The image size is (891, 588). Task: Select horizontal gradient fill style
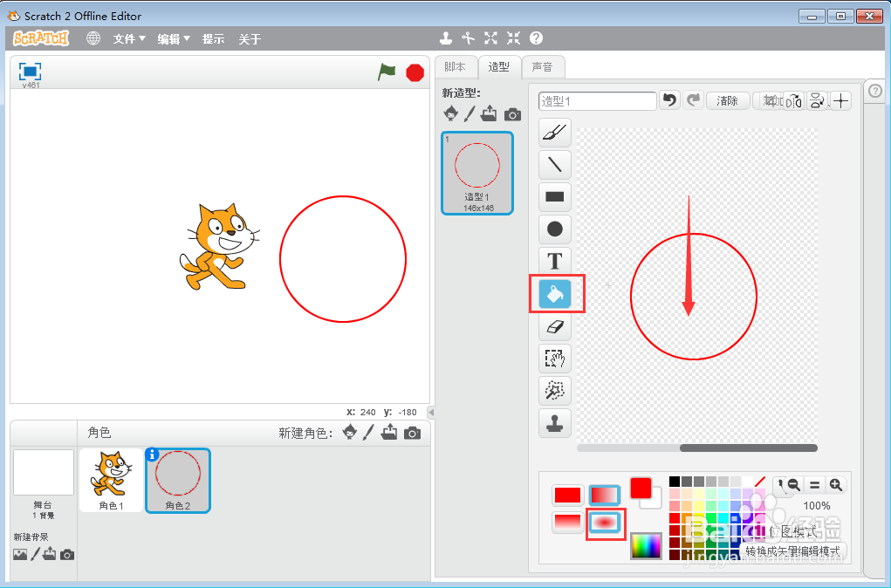(x=604, y=496)
